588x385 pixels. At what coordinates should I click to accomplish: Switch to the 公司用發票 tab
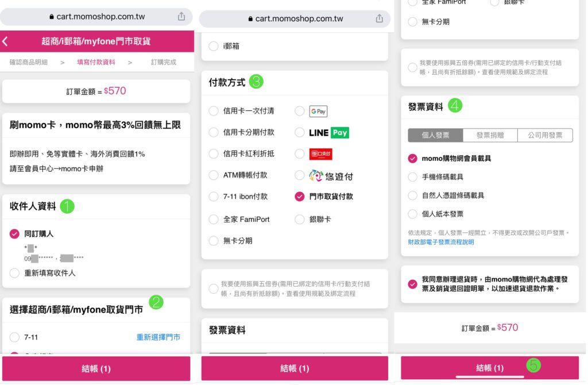click(x=546, y=135)
